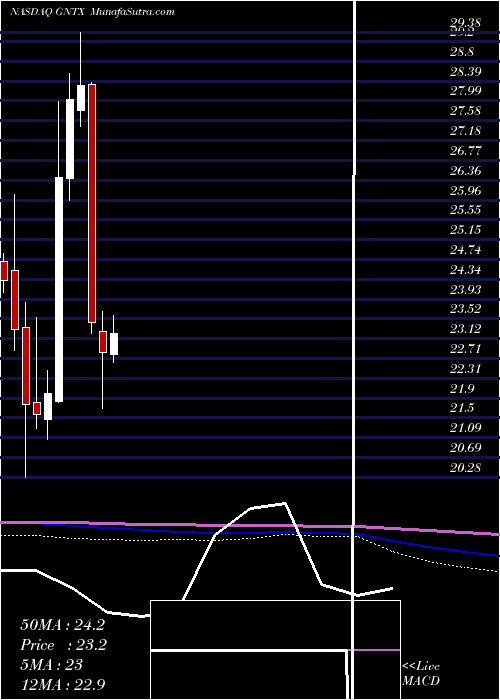
Task: Click the 23.93 price axis label
Action: [466, 290]
